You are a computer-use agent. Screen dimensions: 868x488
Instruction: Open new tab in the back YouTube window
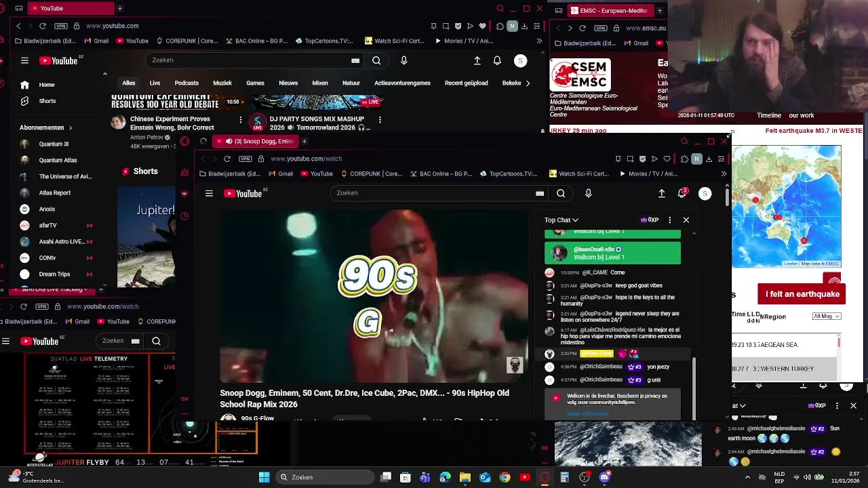point(119,8)
